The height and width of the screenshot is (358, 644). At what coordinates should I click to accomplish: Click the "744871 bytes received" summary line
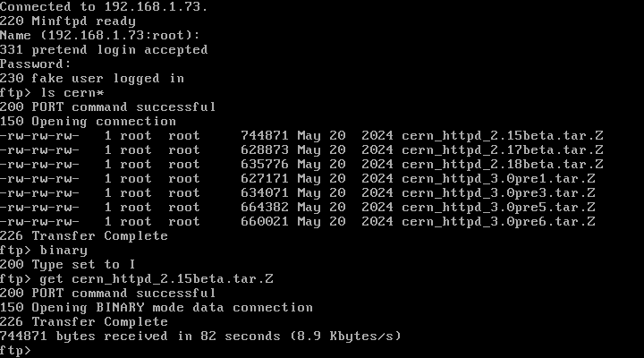[200, 336]
